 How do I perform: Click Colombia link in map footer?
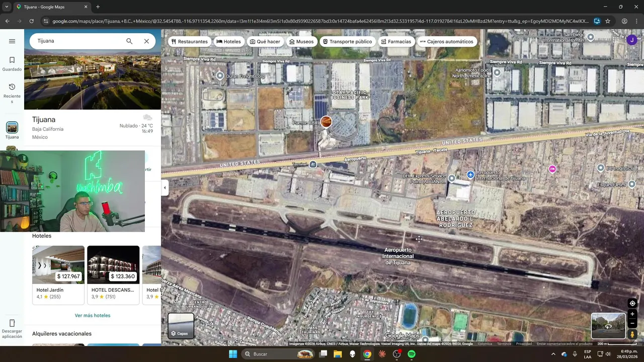(x=485, y=344)
